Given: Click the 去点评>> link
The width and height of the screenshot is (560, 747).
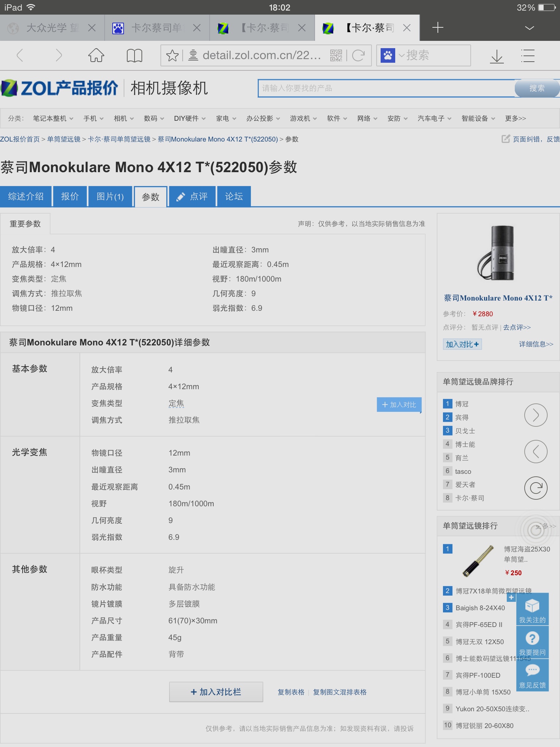Looking at the screenshot, I should pyautogui.click(x=517, y=328).
